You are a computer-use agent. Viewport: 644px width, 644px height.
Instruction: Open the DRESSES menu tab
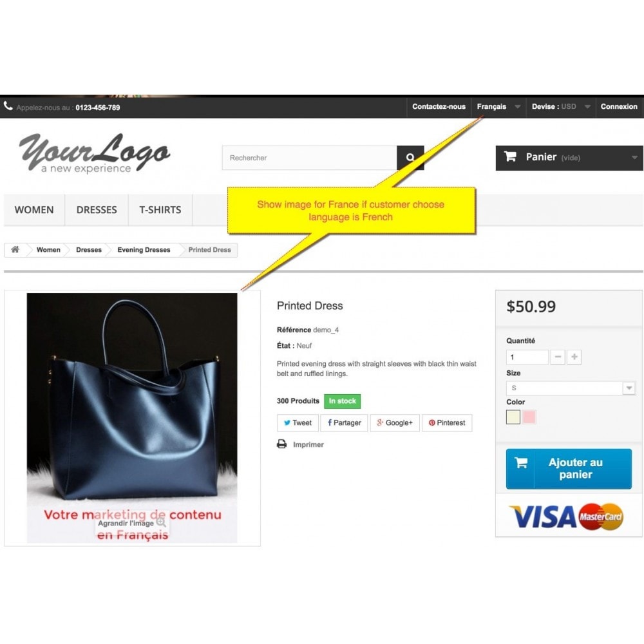pyautogui.click(x=97, y=210)
